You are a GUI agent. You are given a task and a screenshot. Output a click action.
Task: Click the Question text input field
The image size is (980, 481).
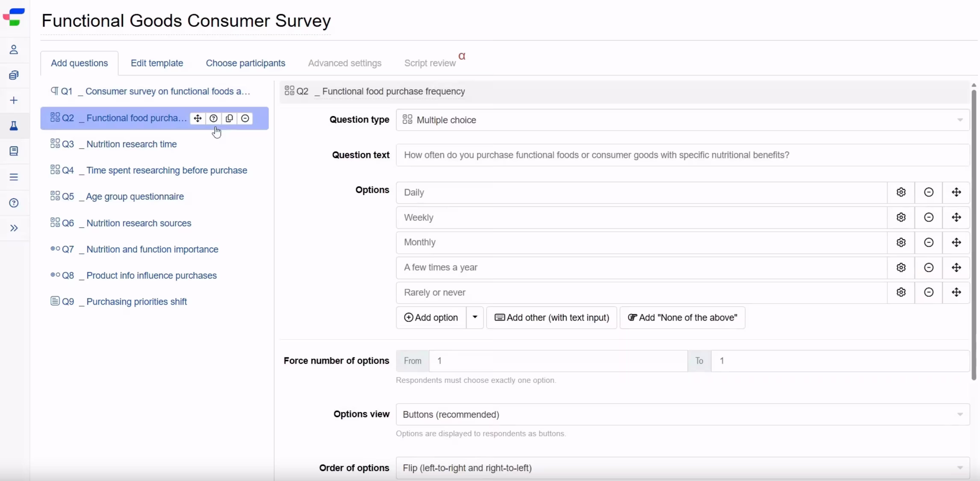[682, 155]
